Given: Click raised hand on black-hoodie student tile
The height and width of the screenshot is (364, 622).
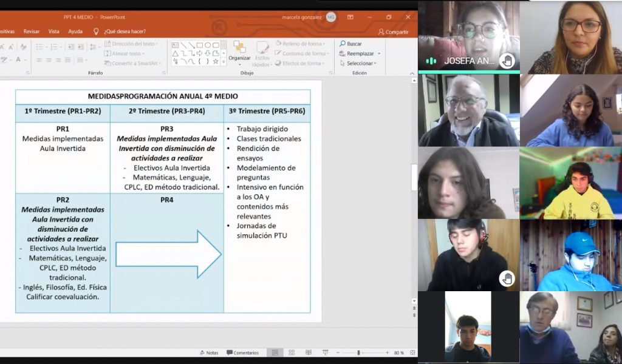Looking at the screenshot, I should coord(507,278).
